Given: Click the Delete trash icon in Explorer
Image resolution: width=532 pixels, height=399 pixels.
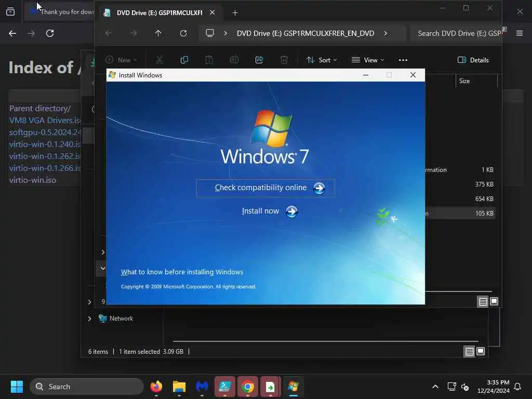Looking at the screenshot, I should click(x=284, y=60).
